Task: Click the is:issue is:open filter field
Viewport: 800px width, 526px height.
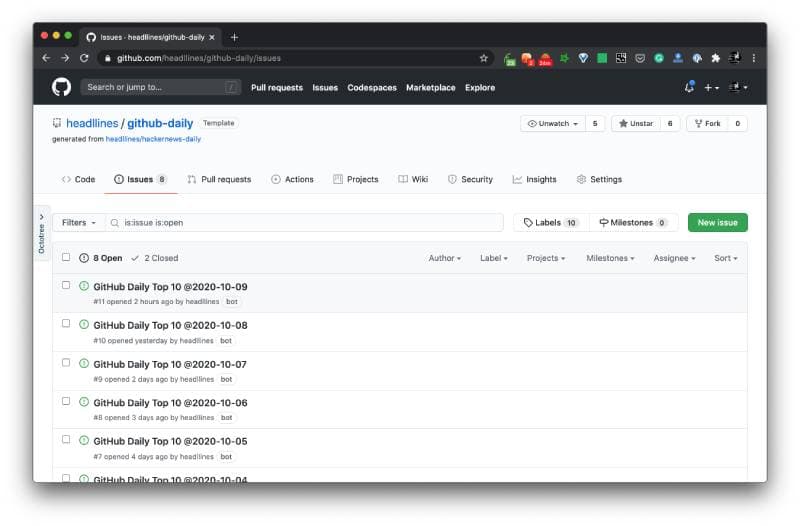Action: pyautogui.click(x=305, y=222)
